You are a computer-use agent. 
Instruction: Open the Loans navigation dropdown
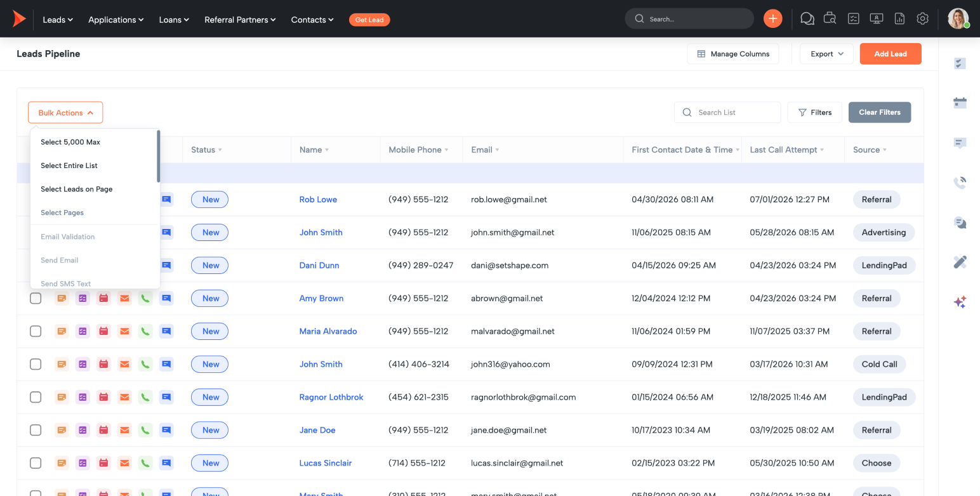(x=174, y=20)
